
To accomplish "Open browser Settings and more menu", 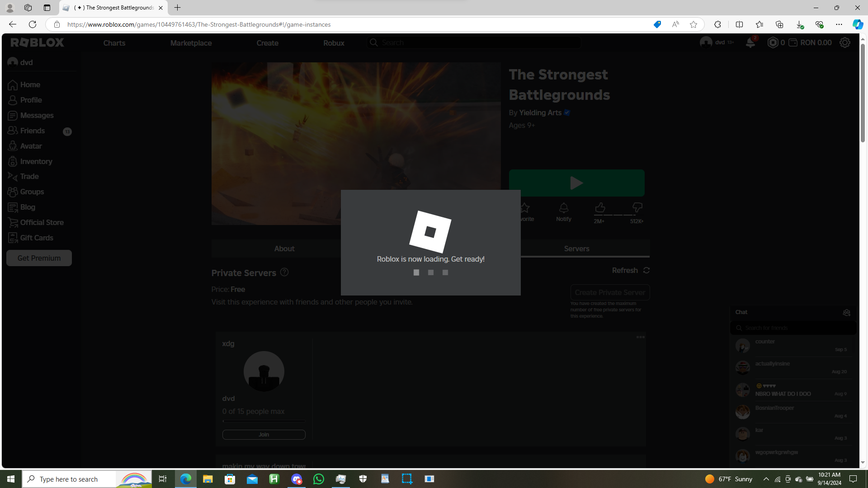I will click(x=839, y=24).
